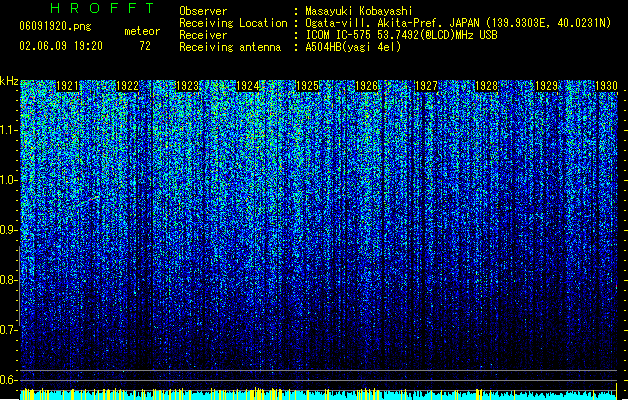Click the 1922 time marker

(x=127, y=86)
